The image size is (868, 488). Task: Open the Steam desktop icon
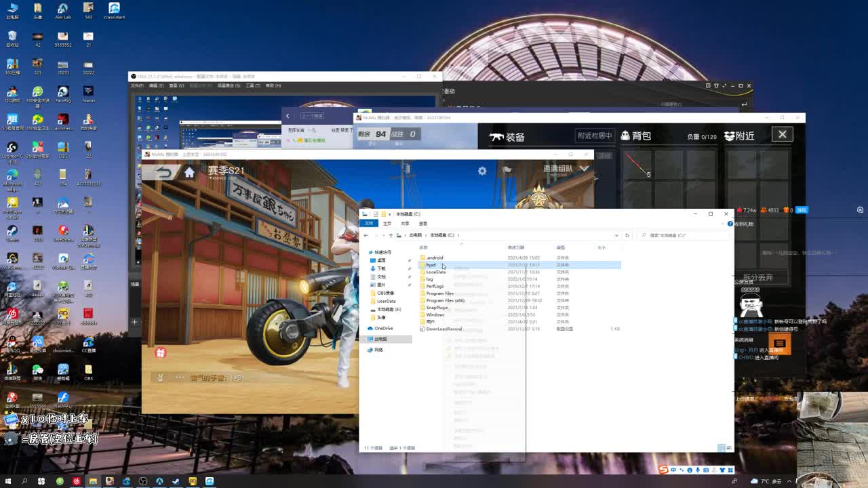12,233
